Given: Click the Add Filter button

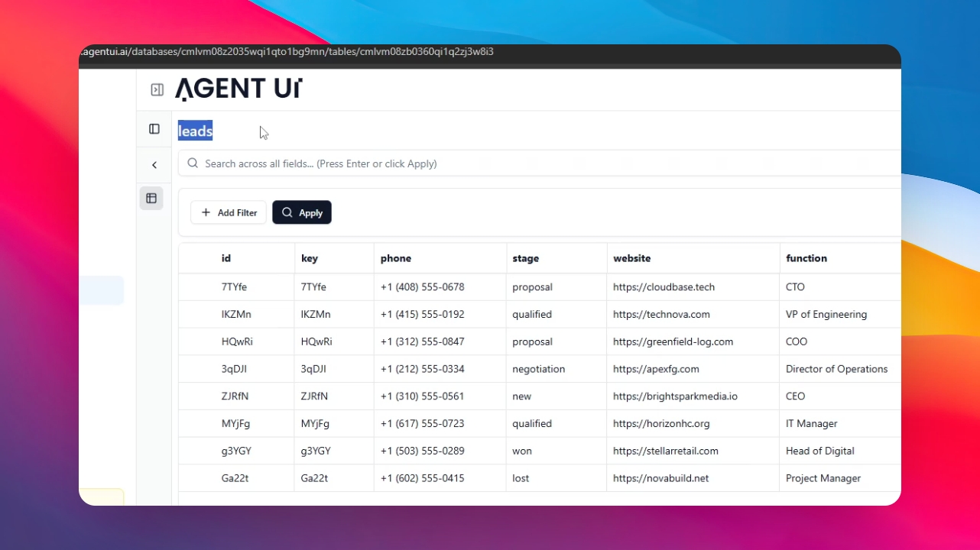Looking at the screenshot, I should [229, 212].
